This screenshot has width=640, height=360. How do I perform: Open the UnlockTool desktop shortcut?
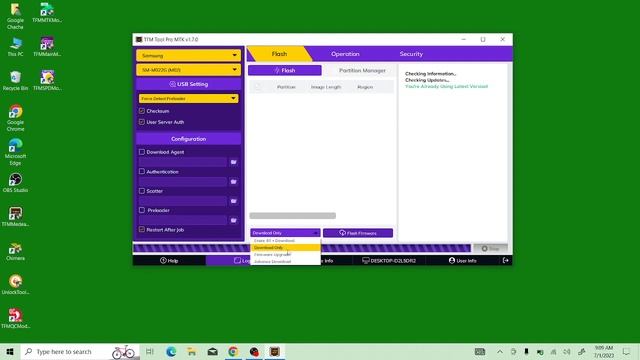[x=15, y=285]
